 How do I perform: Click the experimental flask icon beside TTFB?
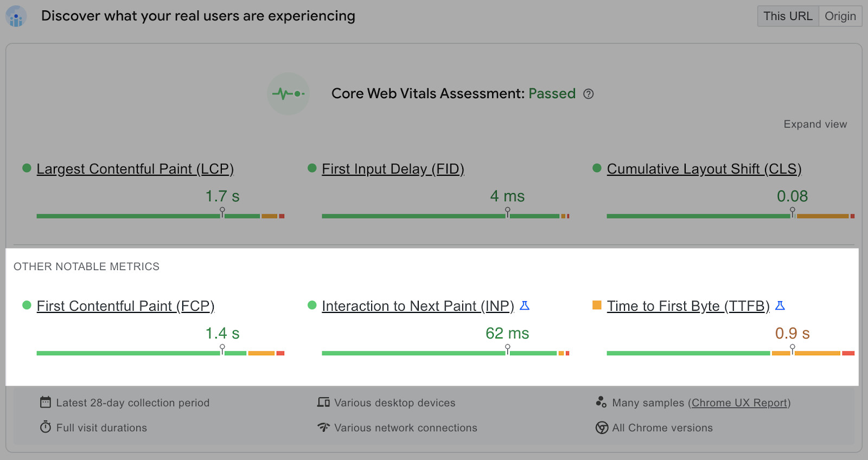tap(780, 305)
